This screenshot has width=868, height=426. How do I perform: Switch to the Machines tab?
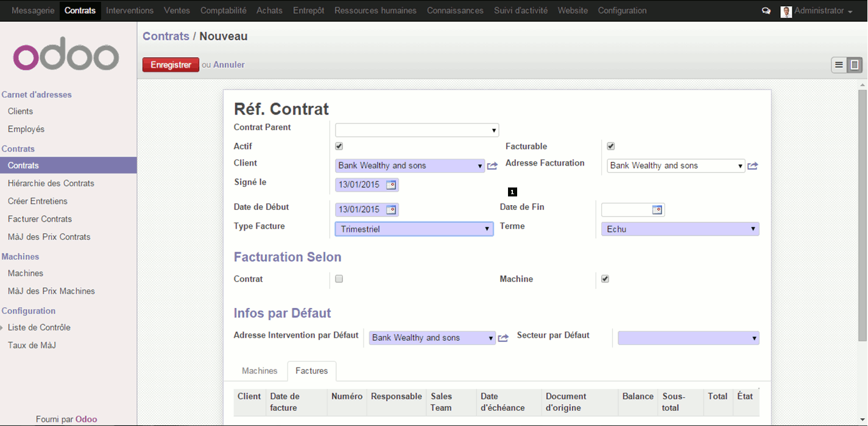point(259,371)
